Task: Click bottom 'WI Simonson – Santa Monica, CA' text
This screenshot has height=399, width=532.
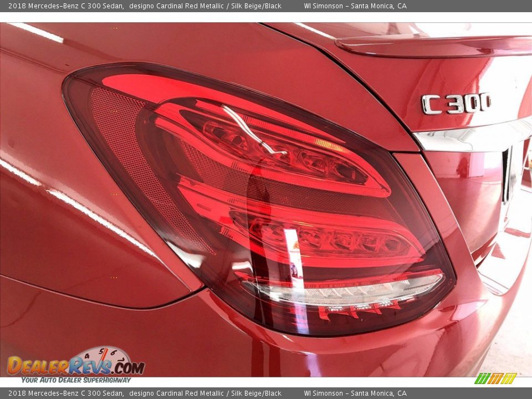Action: click(355, 393)
